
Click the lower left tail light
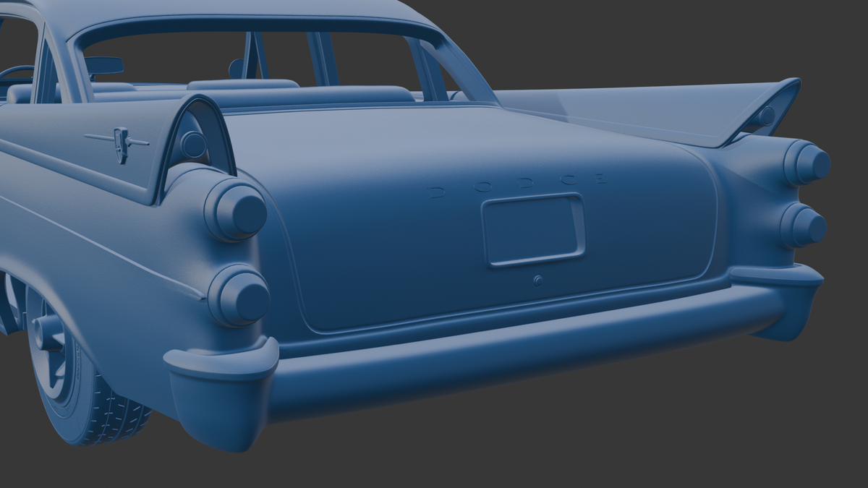(x=239, y=296)
